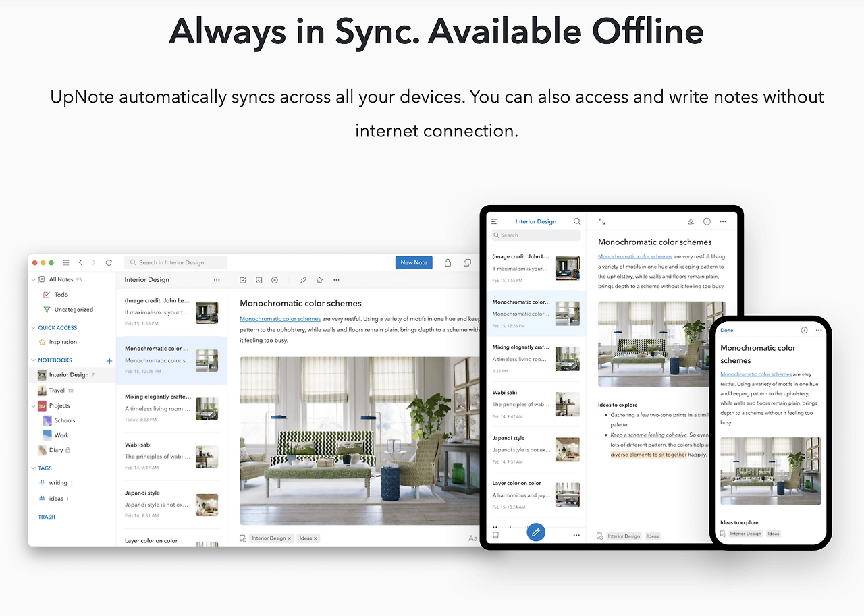Click the Search in Interior Design field
This screenshot has height=616, width=864.
click(175, 262)
